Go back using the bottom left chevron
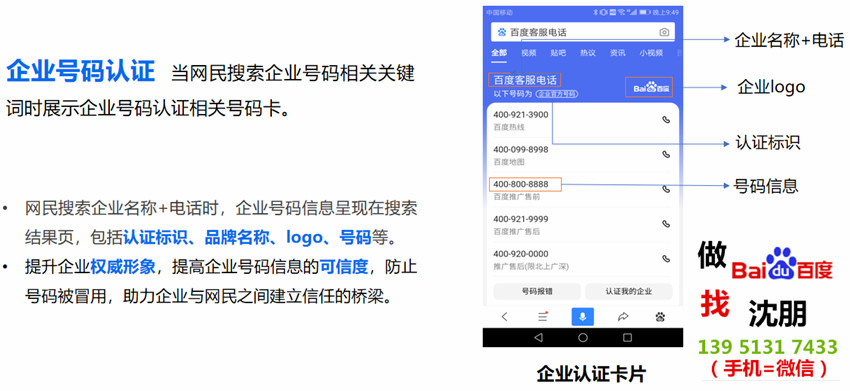This screenshot has width=850, height=391. pos(505,317)
